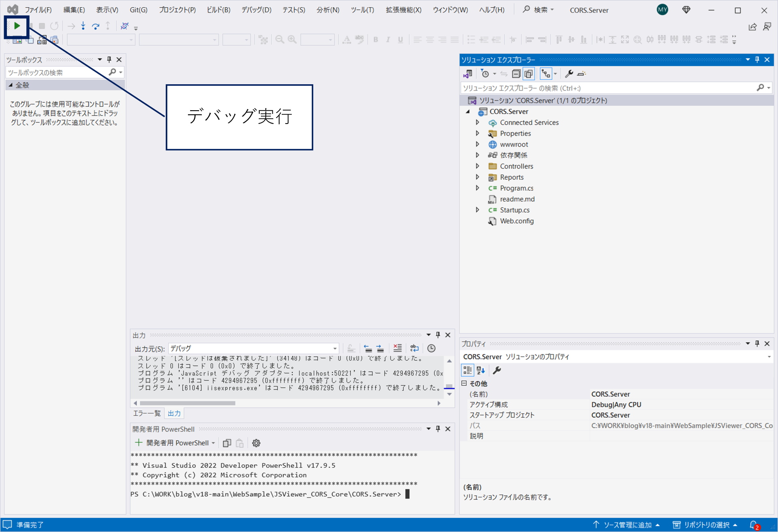Go to next message in Output toolbar
Viewport: 778px width, 532px height.
coord(380,348)
